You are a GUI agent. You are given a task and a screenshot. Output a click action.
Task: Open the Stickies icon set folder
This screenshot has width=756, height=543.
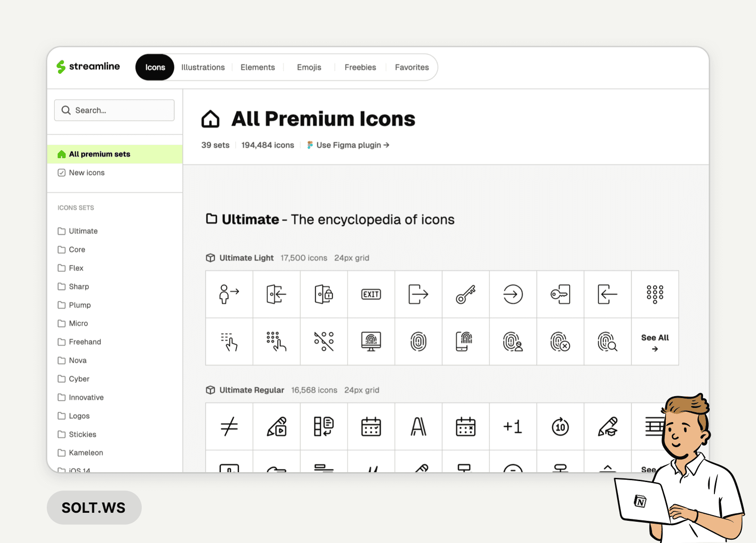pos(77,434)
